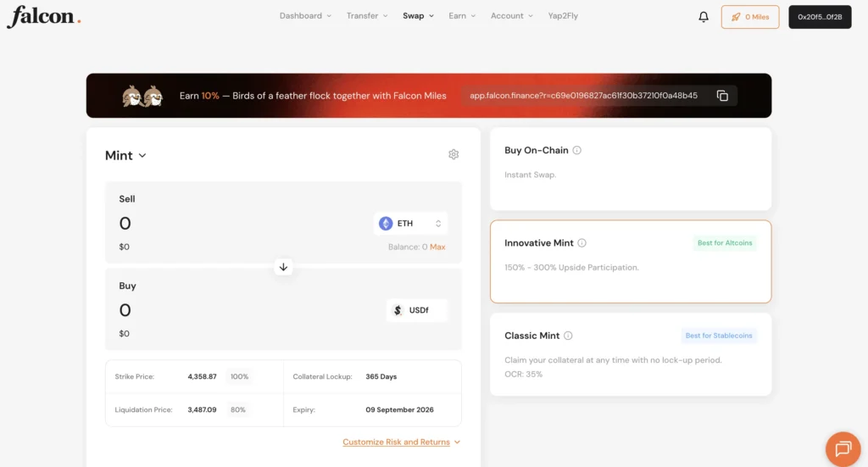This screenshot has width=868, height=467.
Task: Open the Dashboard menu
Action: 305,15
